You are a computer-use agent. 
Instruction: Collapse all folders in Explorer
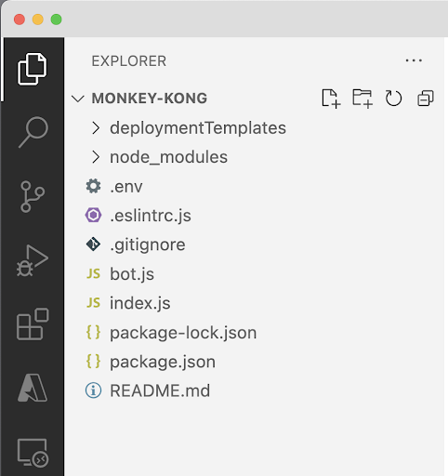coord(426,99)
